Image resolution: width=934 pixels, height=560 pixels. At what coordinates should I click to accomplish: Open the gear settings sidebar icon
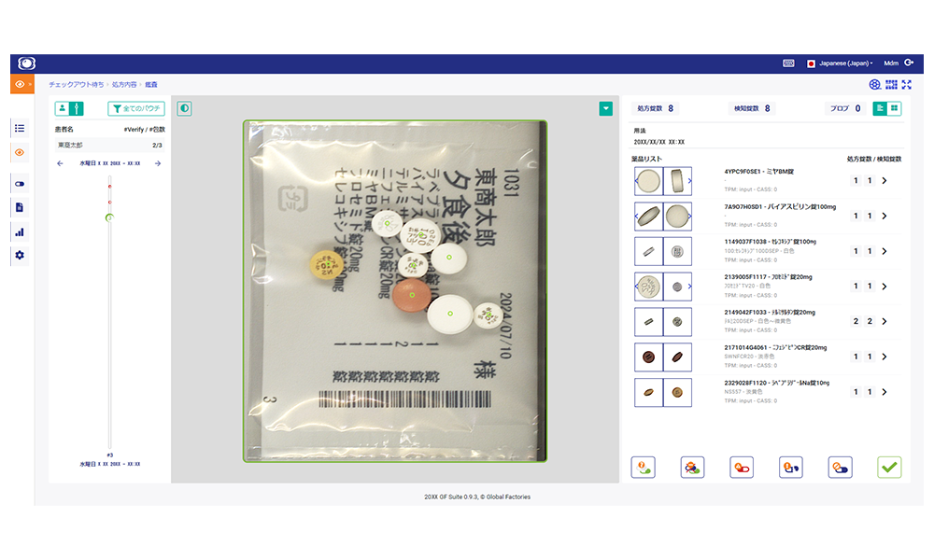[20, 256]
